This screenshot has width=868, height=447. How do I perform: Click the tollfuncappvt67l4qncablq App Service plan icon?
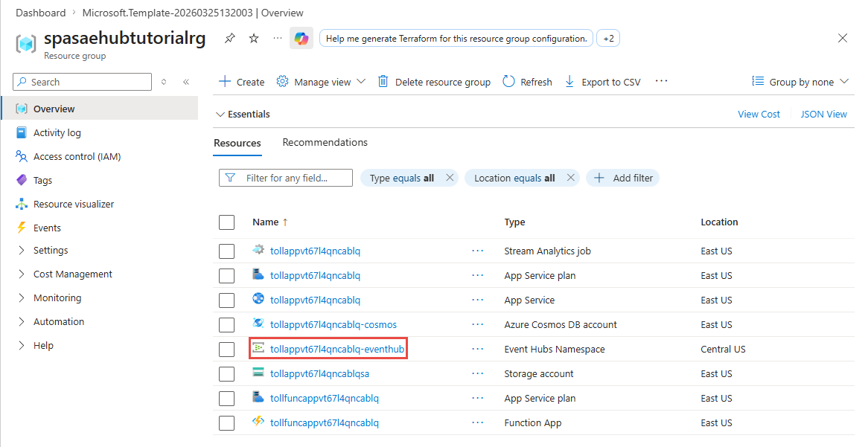pyautogui.click(x=258, y=397)
